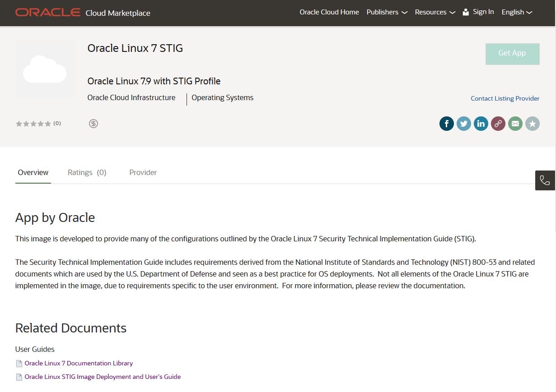Switch to the Ratings tab

click(x=87, y=172)
